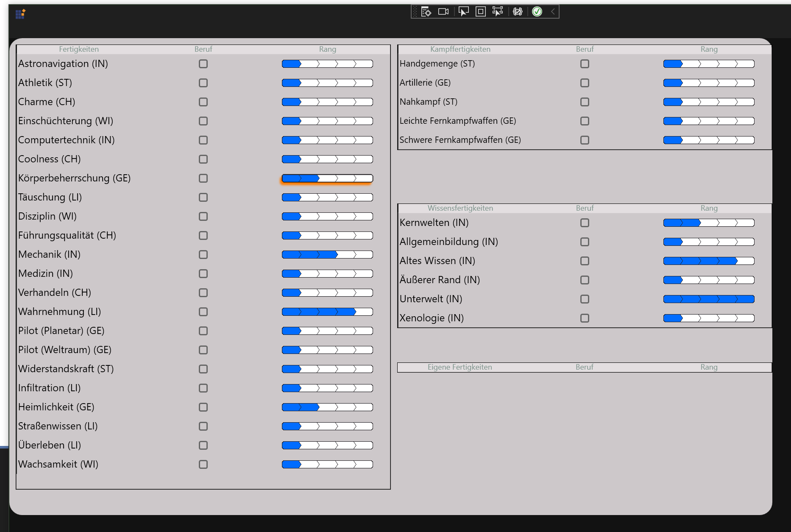Click the full Rang bar for Unterwelt (IN)
Viewport: 791px width, 532px height.
point(709,299)
